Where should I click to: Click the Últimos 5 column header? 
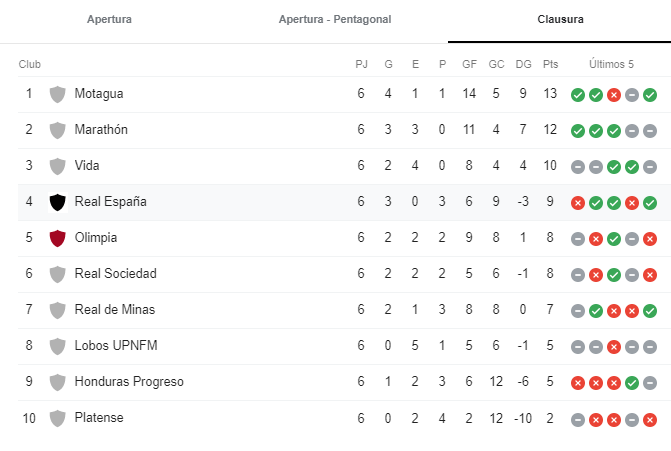[x=611, y=64]
